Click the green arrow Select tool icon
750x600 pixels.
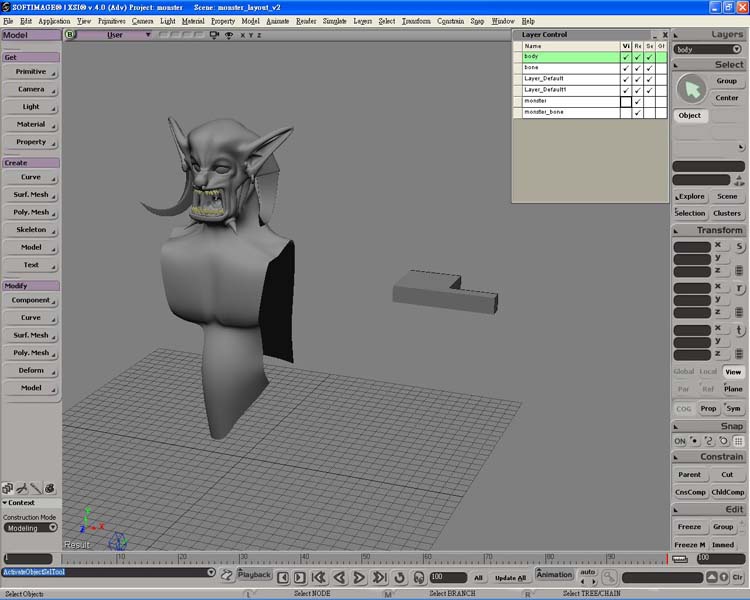pos(691,89)
